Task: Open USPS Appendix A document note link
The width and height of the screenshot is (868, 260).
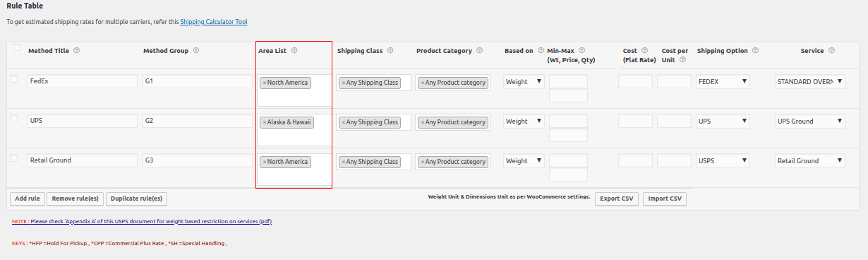Action: [142, 221]
